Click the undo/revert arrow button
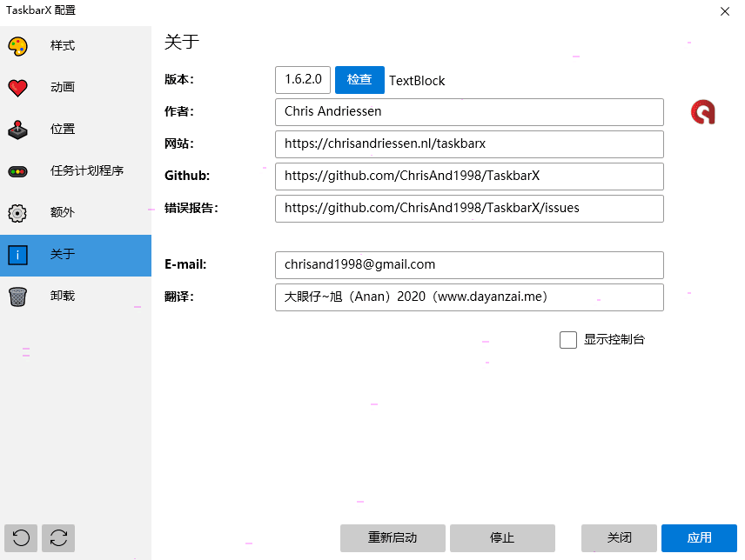Viewport: 745px width, 560px height. [21, 537]
